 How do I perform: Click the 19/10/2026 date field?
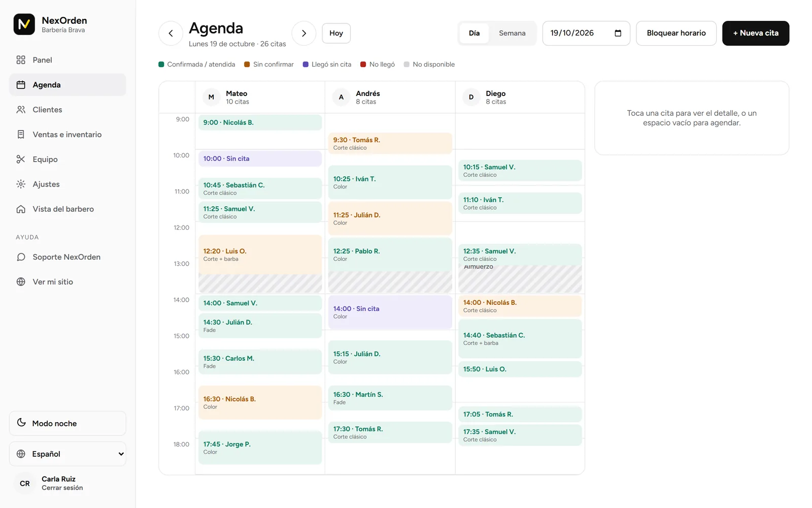click(586, 33)
